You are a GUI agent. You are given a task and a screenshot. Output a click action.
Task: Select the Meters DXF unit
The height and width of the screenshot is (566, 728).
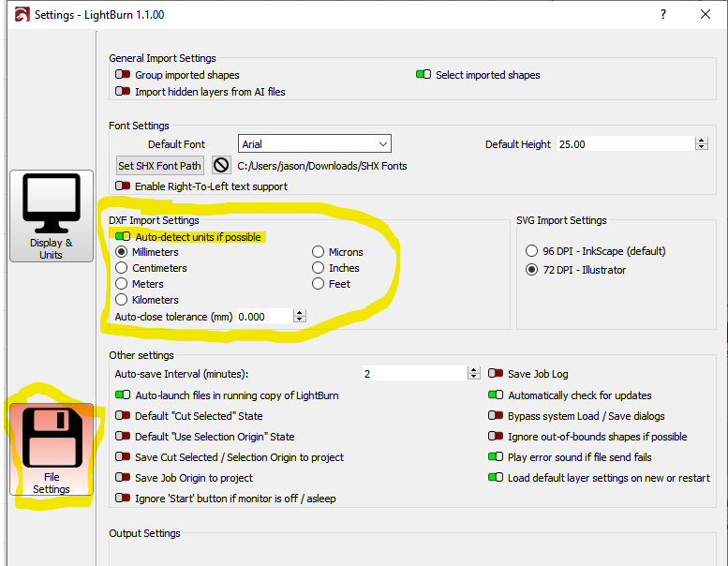click(121, 284)
